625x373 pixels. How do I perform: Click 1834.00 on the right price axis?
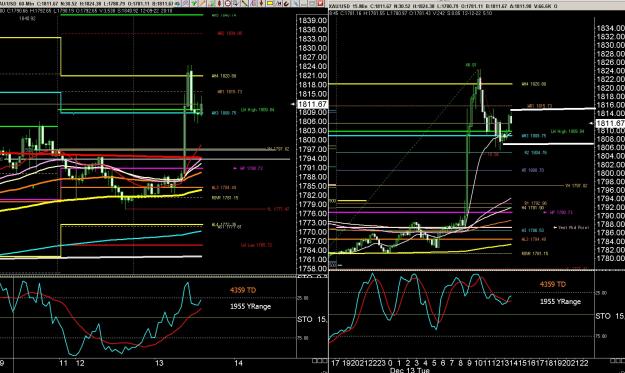point(610,28)
